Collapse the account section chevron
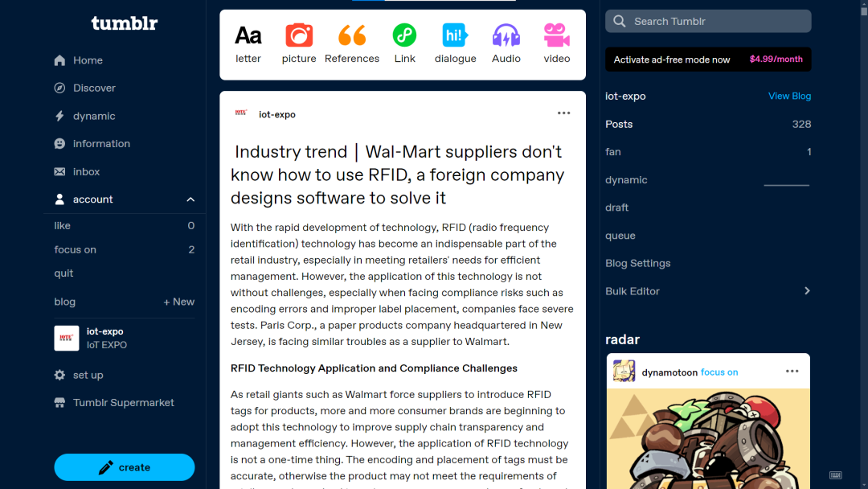The width and height of the screenshot is (868, 489). [190, 199]
